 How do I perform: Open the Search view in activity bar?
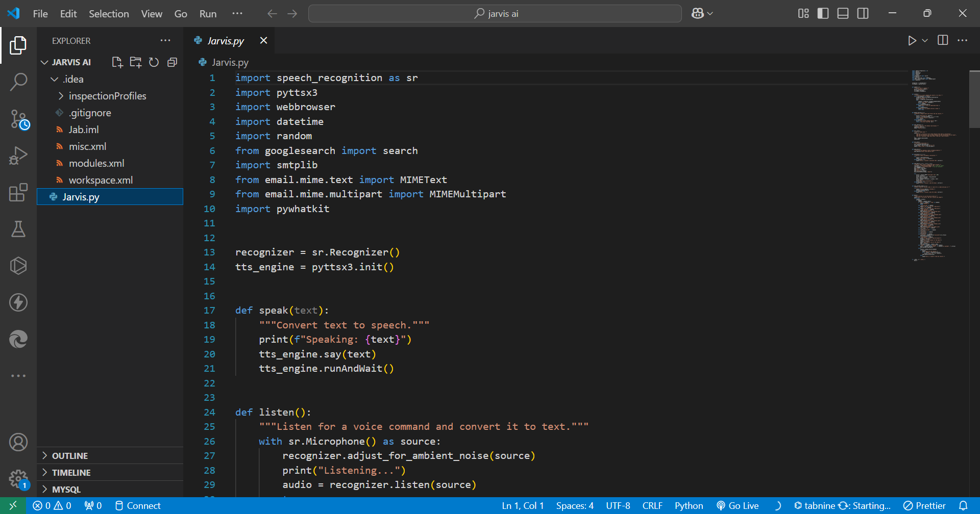pos(18,82)
